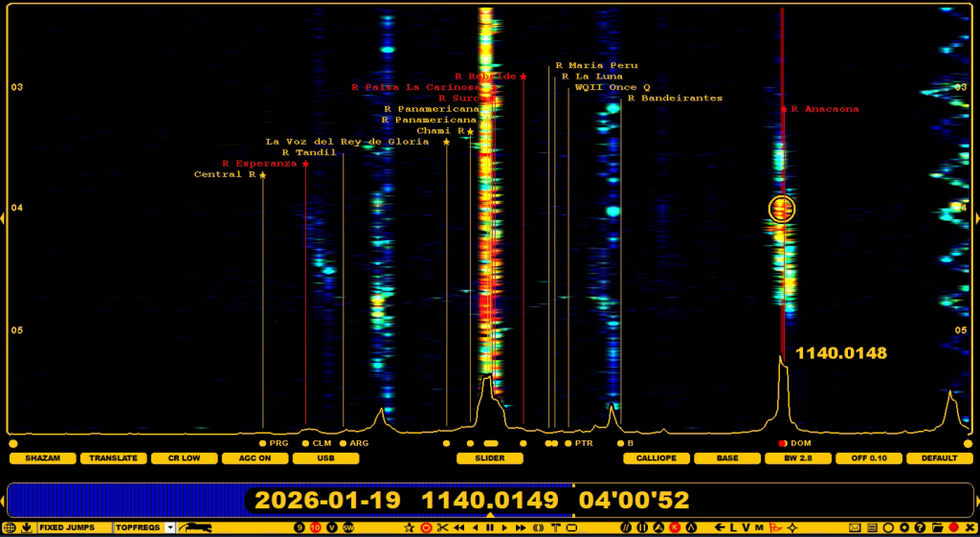Image resolution: width=980 pixels, height=537 pixels.
Task: Open the help question mark icon
Action: 920,527
